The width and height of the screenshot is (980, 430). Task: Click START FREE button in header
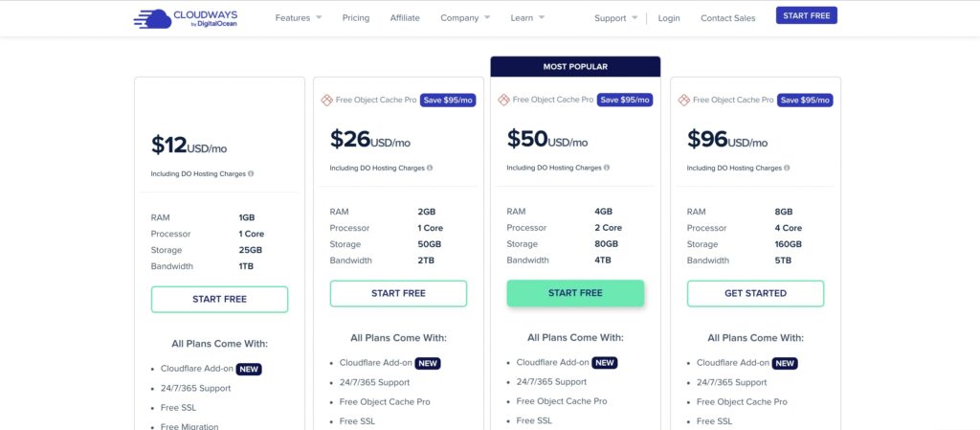[x=806, y=15]
